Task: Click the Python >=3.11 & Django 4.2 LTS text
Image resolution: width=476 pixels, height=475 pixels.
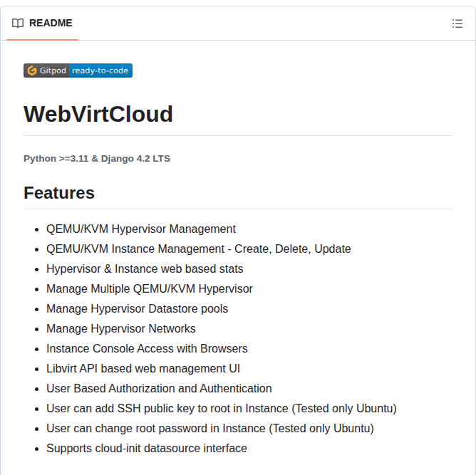Action: 97,159
